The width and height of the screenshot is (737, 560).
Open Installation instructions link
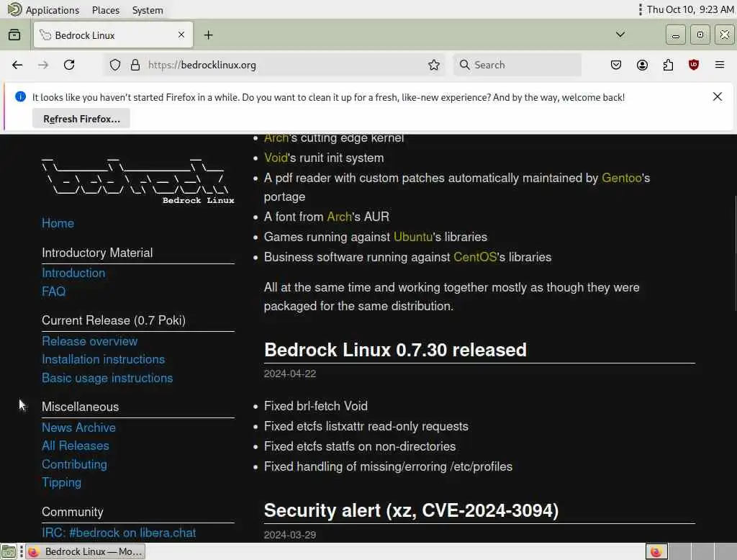tap(104, 359)
